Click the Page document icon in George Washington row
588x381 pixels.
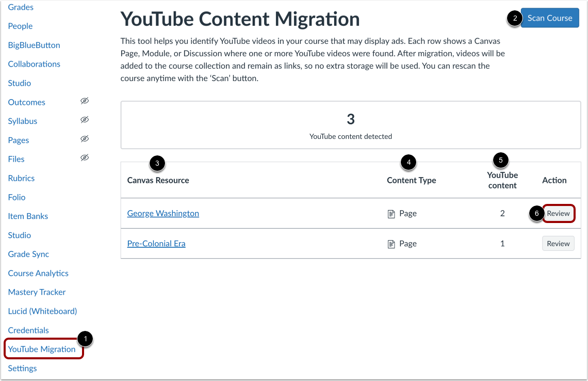(x=392, y=213)
